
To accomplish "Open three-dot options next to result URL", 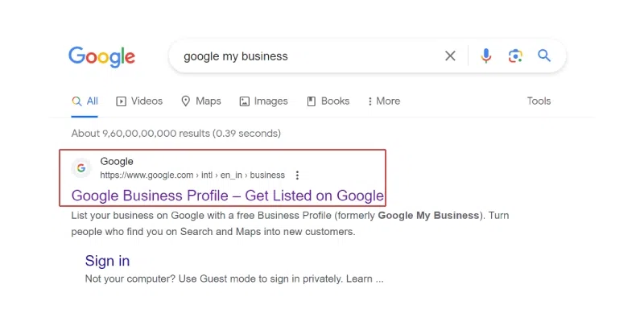I will click(297, 175).
